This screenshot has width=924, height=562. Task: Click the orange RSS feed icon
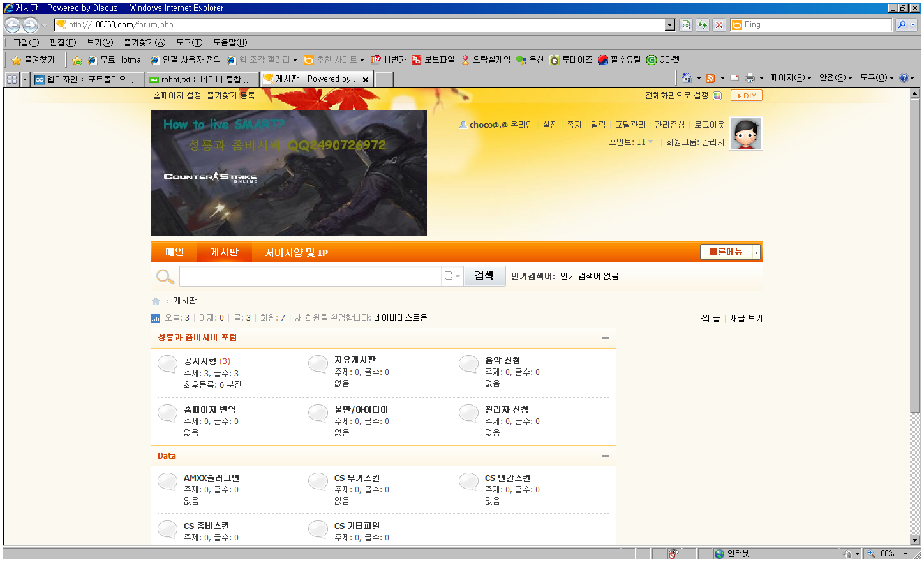tap(710, 78)
